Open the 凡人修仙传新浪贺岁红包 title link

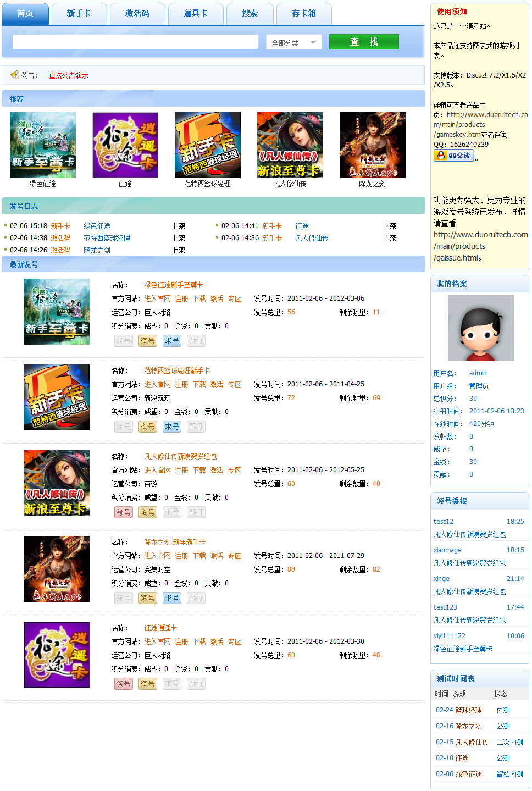pyautogui.click(x=180, y=456)
